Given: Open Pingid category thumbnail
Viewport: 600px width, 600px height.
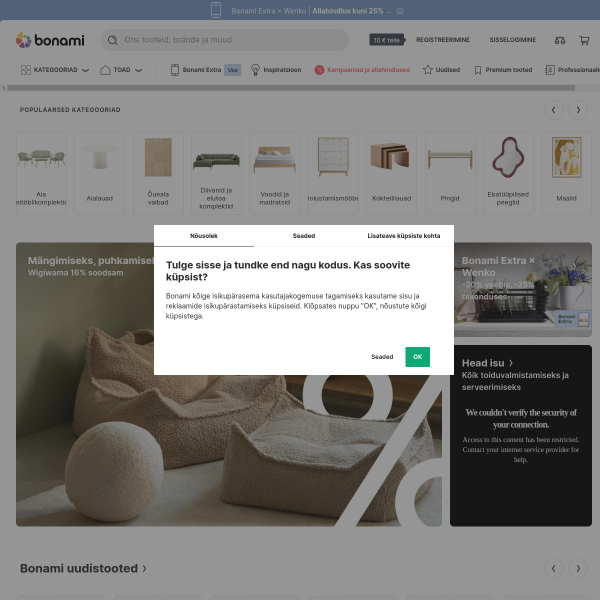Looking at the screenshot, I should [x=450, y=173].
